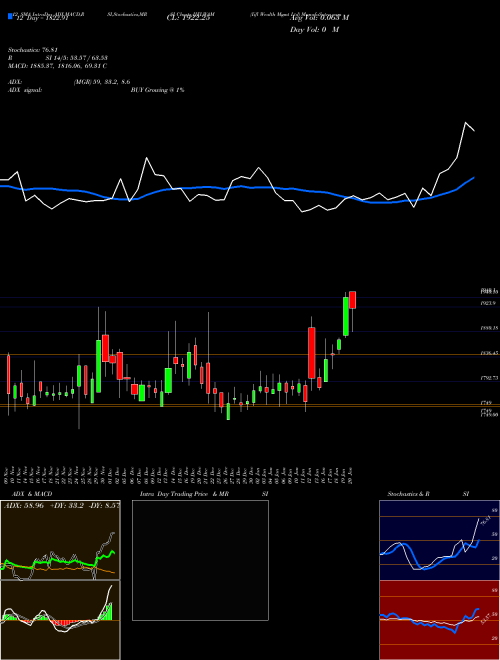
Task: Open the red RSI chart thumbnail
Action: [439, 620]
